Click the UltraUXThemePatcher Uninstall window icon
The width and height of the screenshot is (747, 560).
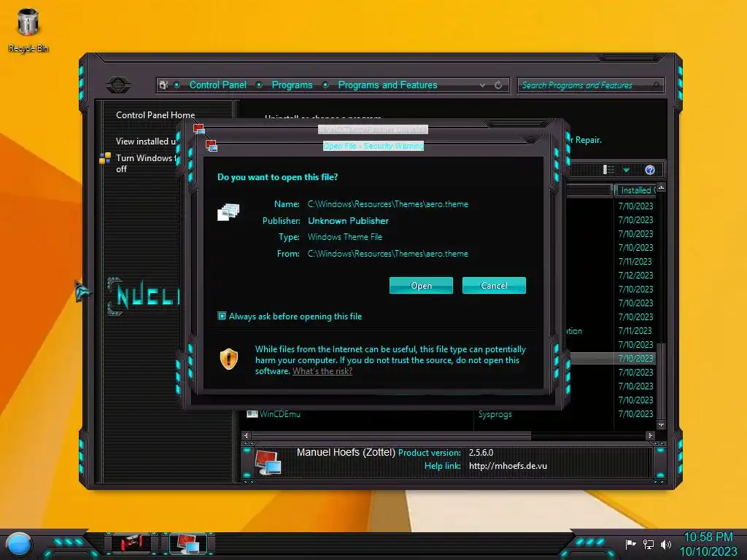point(199,129)
